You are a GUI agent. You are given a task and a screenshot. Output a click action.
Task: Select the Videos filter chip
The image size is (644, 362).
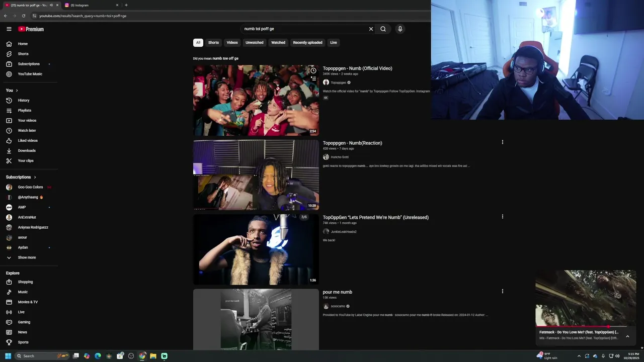coord(232,43)
